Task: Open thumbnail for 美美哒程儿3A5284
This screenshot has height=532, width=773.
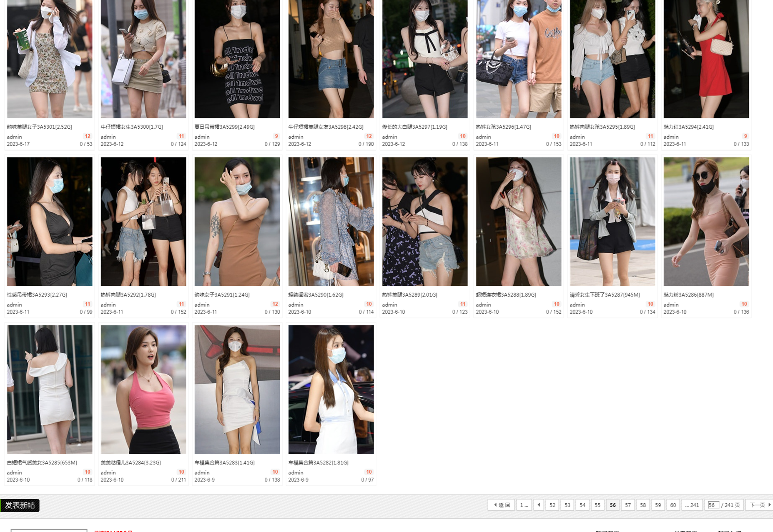Action: coord(143,389)
